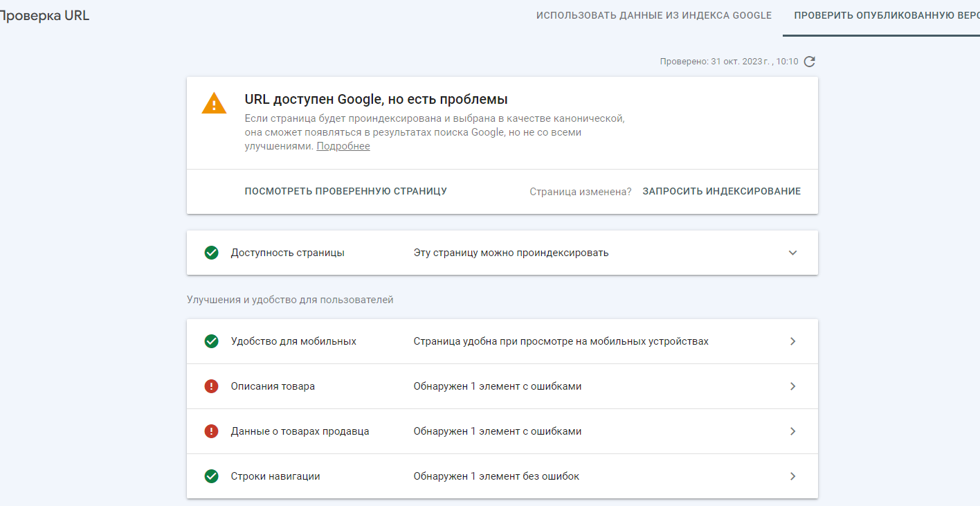Open Описания товара details arrow

click(793, 386)
